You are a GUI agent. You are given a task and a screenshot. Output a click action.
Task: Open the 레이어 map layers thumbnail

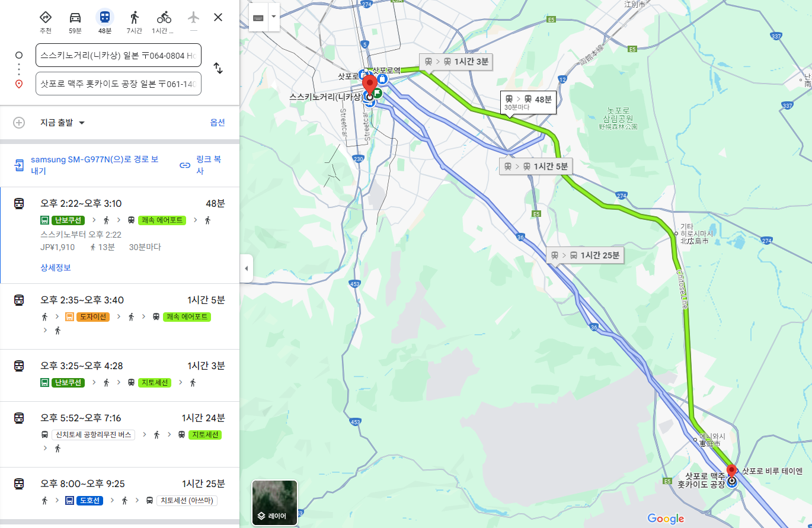(274, 503)
